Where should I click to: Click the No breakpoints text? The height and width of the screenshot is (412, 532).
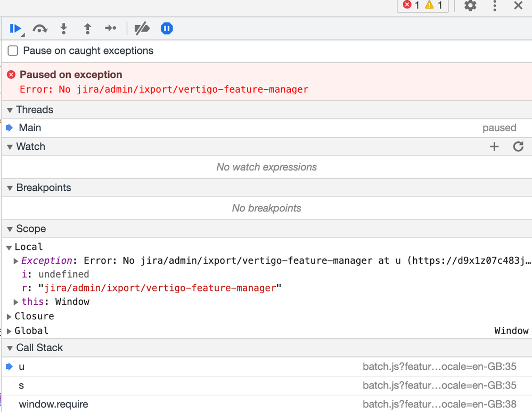[267, 208]
